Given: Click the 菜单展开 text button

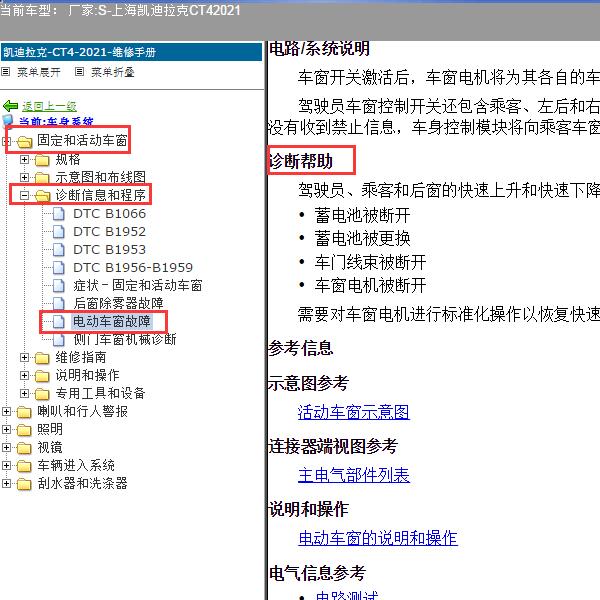Looking at the screenshot, I should pos(39,72).
